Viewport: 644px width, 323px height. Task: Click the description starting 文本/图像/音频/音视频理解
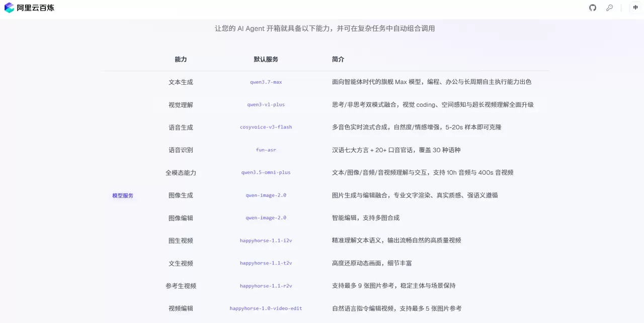pyautogui.click(x=423, y=173)
